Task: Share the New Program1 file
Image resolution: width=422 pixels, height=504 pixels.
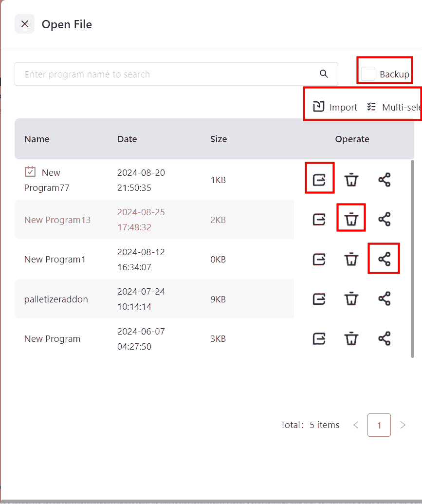Action: click(x=385, y=259)
